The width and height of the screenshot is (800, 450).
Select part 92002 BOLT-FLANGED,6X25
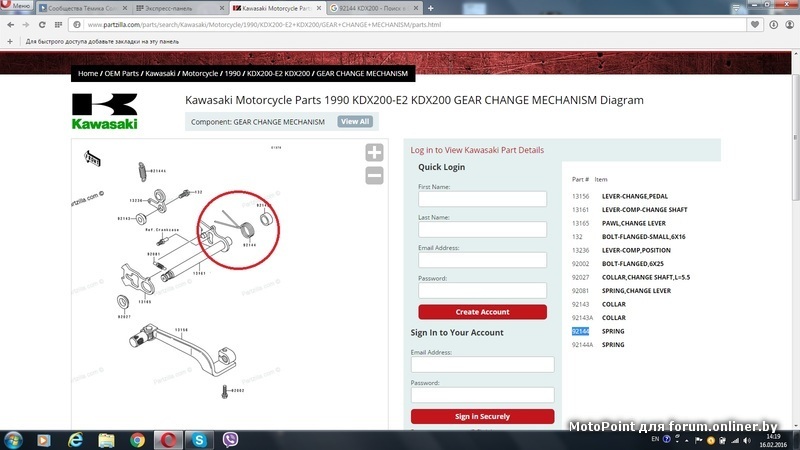click(617, 264)
